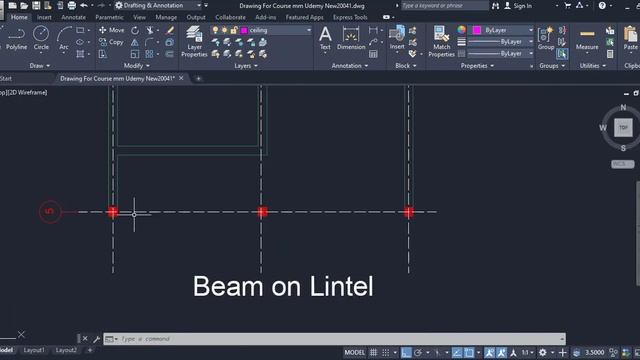Undo the last action
This screenshot has width=640, height=360.
84,5
